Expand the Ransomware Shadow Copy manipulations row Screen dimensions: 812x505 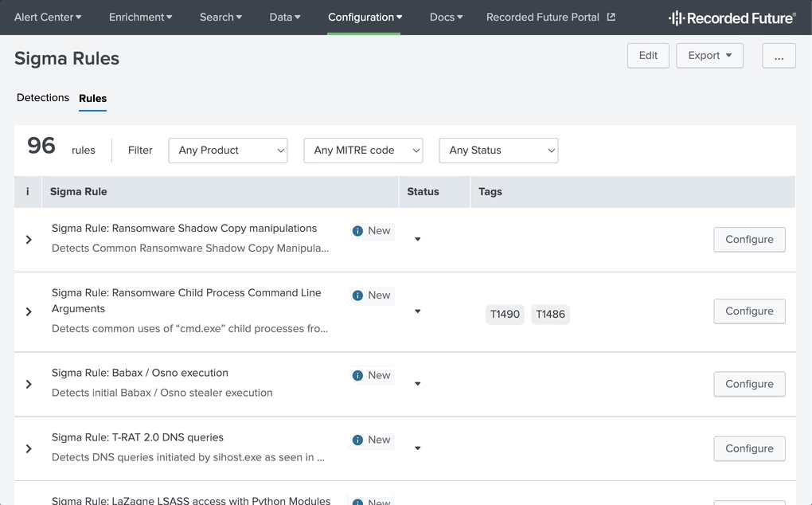(x=29, y=240)
